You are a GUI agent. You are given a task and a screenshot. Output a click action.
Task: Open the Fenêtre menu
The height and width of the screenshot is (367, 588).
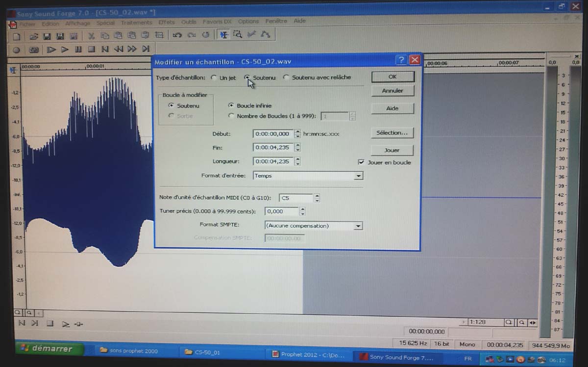tap(276, 21)
